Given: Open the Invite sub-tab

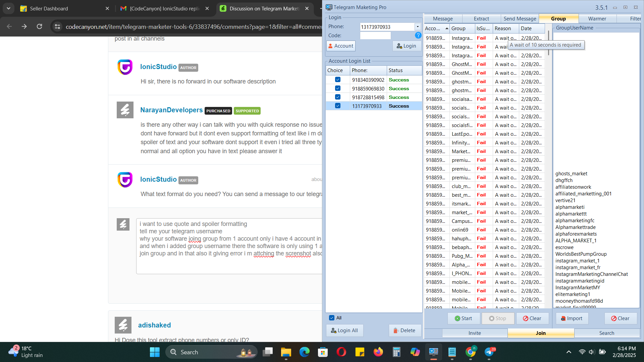Looking at the screenshot, I should click(x=475, y=333).
